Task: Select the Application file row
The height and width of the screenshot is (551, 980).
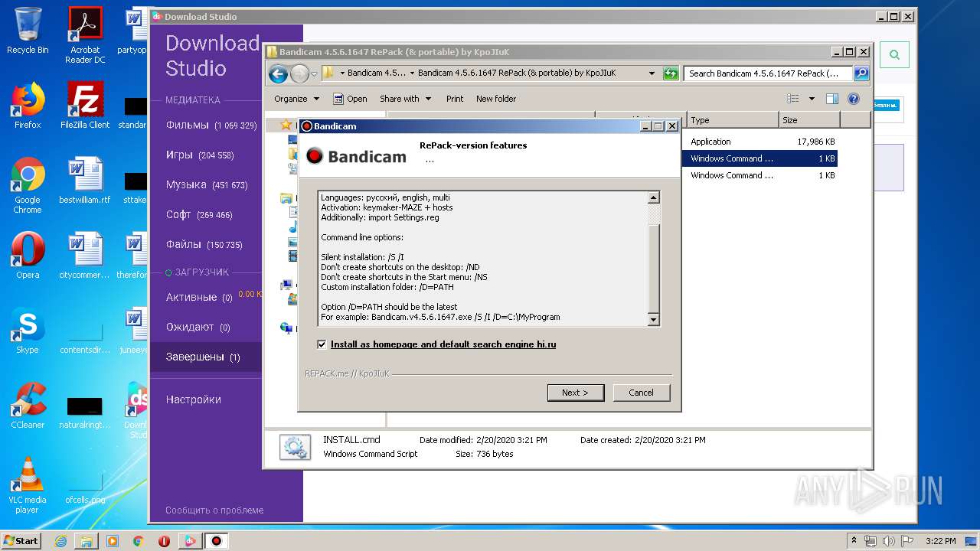Action: pyautogui.click(x=759, y=142)
